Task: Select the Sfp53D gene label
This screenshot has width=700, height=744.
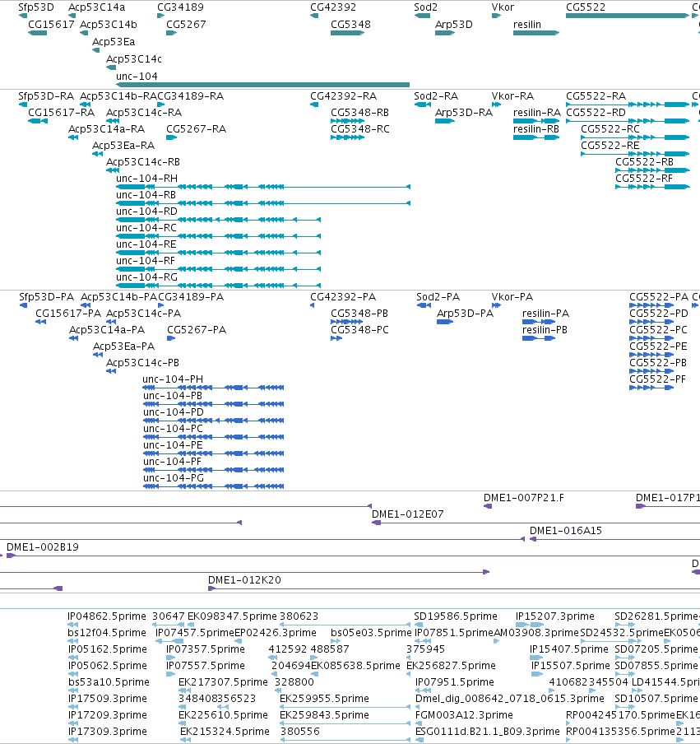Action: tap(36, 7)
